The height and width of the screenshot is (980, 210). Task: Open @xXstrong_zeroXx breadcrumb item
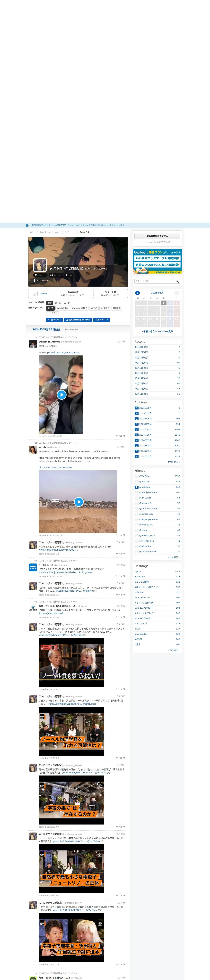[49, 232]
